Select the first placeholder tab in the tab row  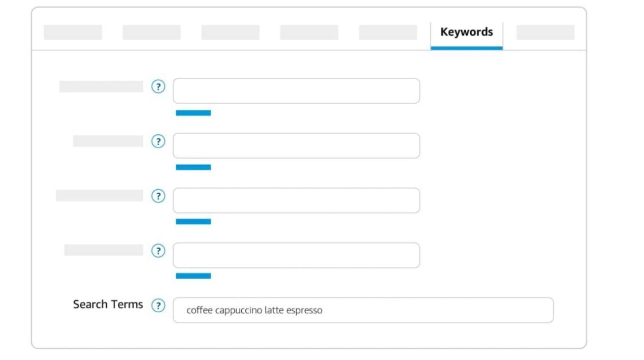click(x=73, y=32)
